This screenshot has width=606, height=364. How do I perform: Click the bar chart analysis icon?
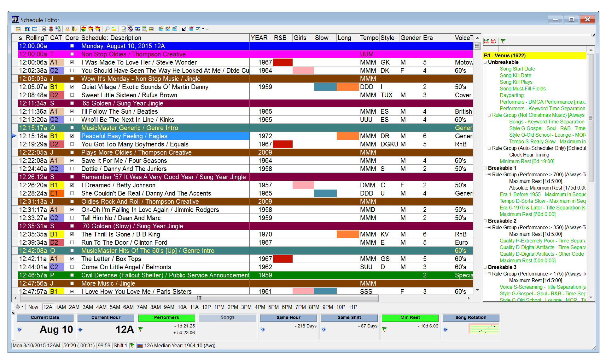137,29
